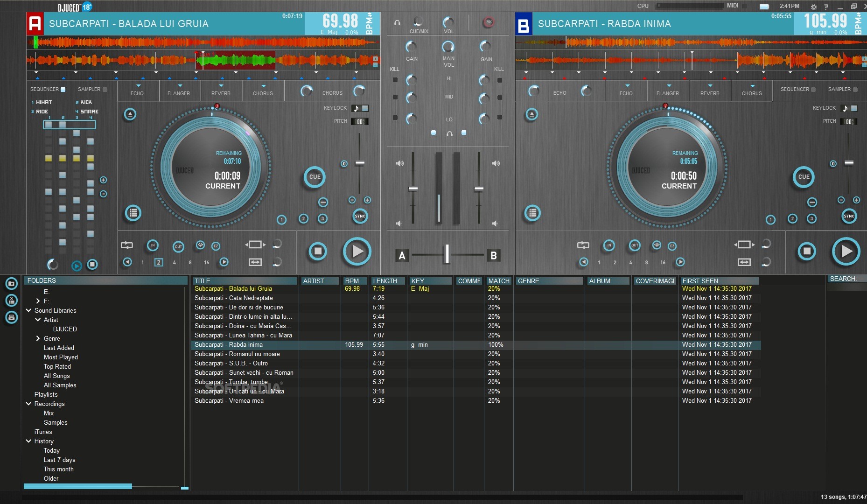Click the top browser sidebar folder icon
Viewport: 867px width, 504px height.
[12, 283]
